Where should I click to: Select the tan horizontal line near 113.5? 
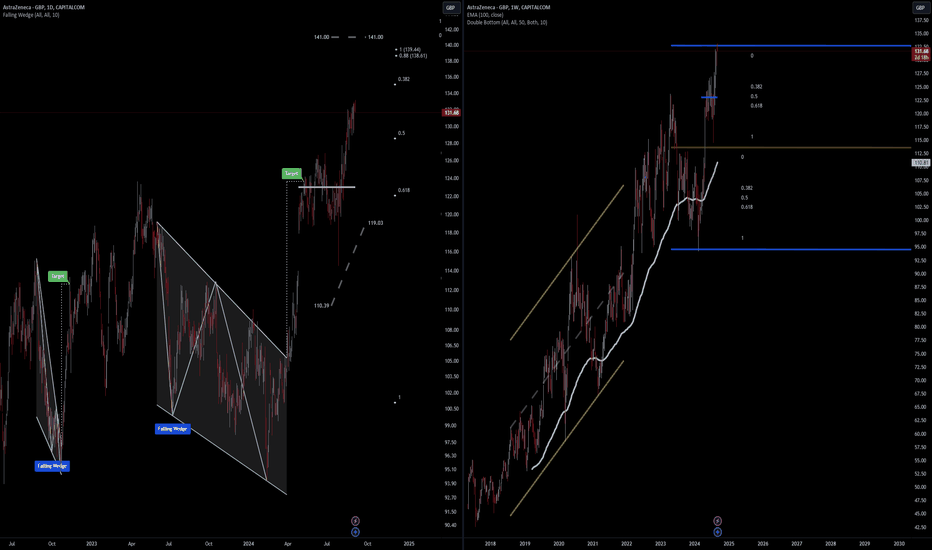click(x=791, y=147)
